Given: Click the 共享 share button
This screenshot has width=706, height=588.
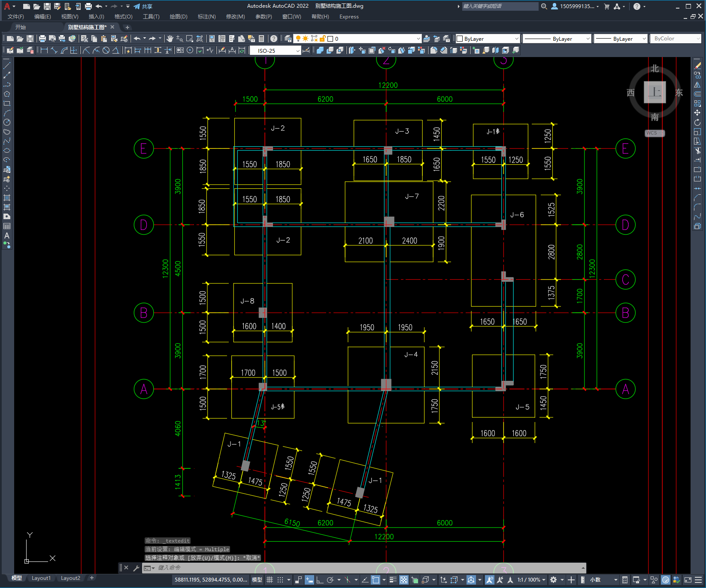Looking at the screenshot, I should 143,6.
